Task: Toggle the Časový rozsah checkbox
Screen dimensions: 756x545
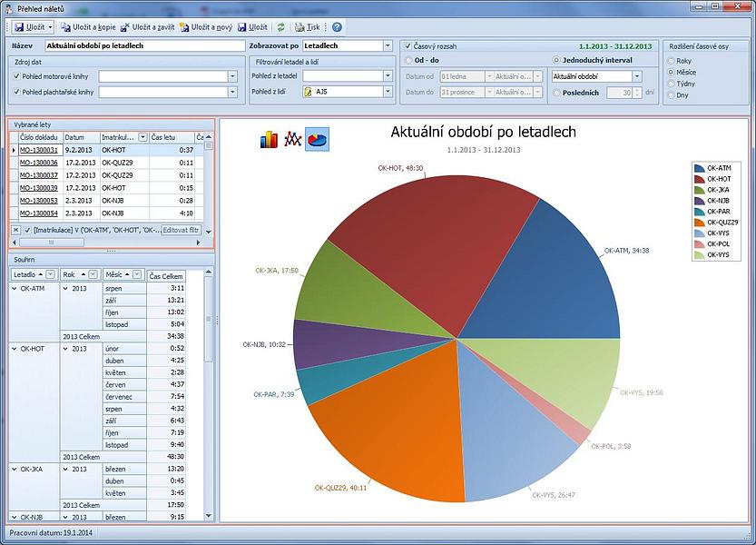Action: pos(407,45)
